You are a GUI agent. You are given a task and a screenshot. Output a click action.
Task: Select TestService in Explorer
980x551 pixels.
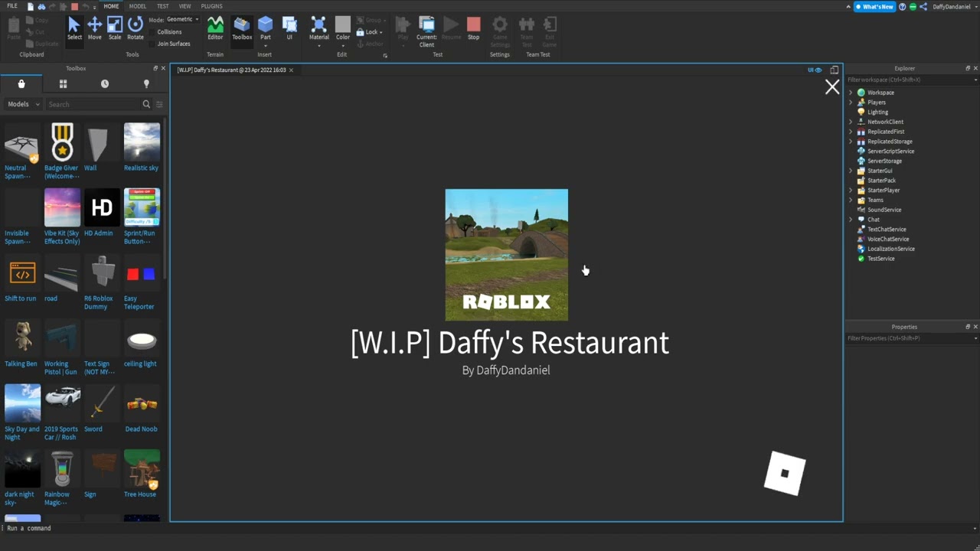point(876,259)
